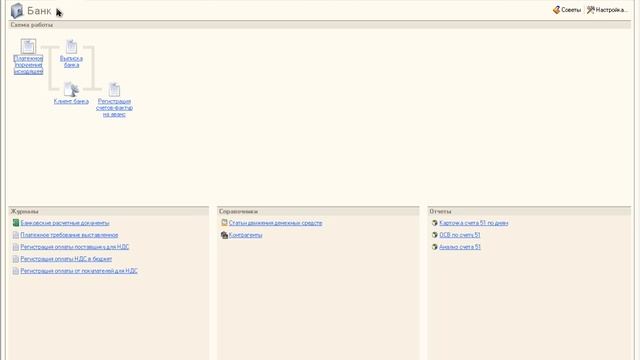Open the Выписка банка link
Viewport: 640px width, 360px height.
click(x=71, y=62)
